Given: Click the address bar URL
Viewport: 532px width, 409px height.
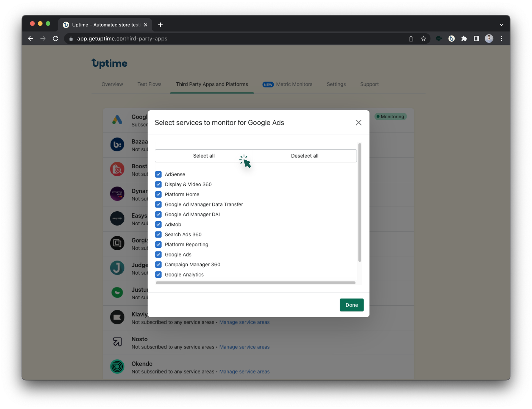Looking at the screenshot, I should 122,38.
